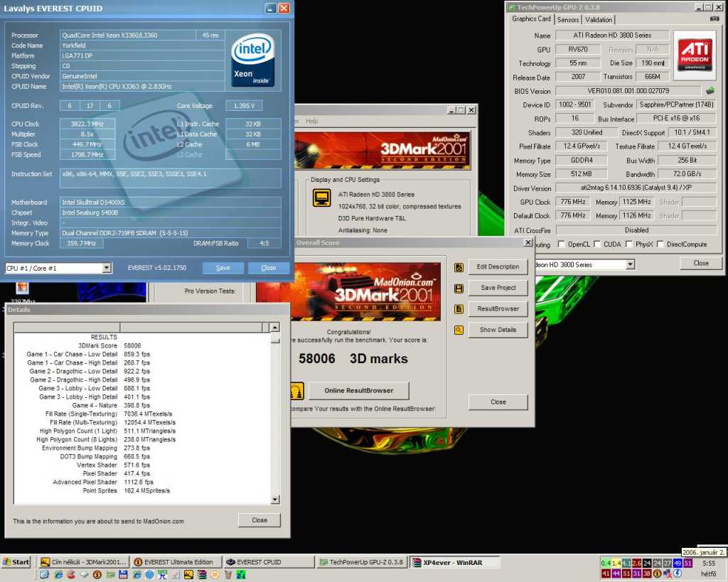Click the Online ResultBrowser button
Screen dimensions: 728x582
359,391
